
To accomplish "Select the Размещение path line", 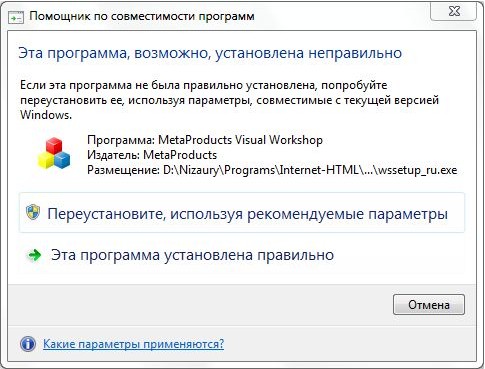I will point(272,170).
